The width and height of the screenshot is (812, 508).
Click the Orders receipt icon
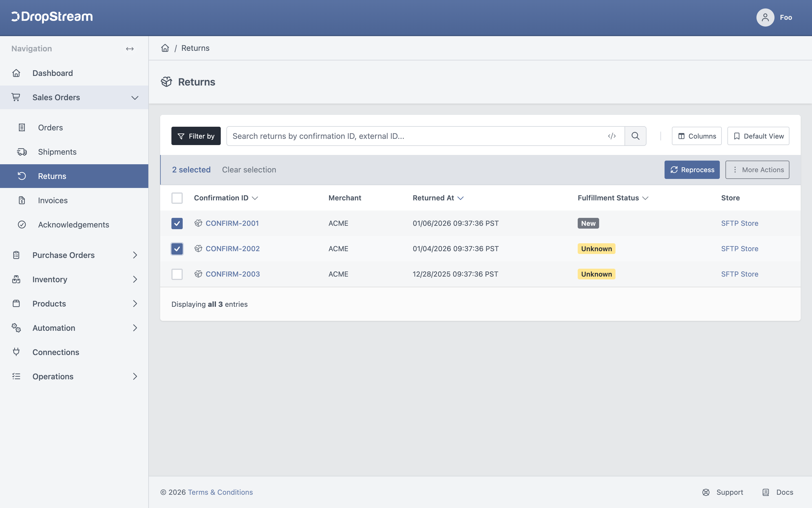point(22,128)
